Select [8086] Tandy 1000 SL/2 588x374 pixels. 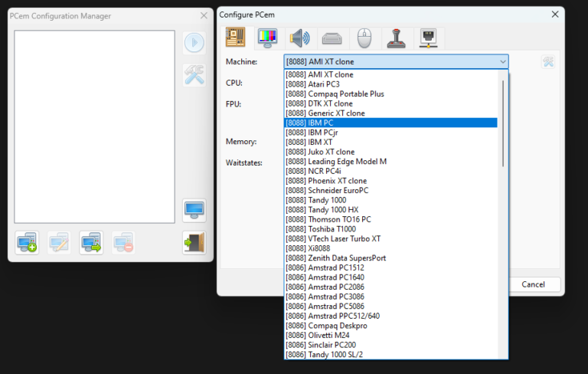tap(390, 355)
